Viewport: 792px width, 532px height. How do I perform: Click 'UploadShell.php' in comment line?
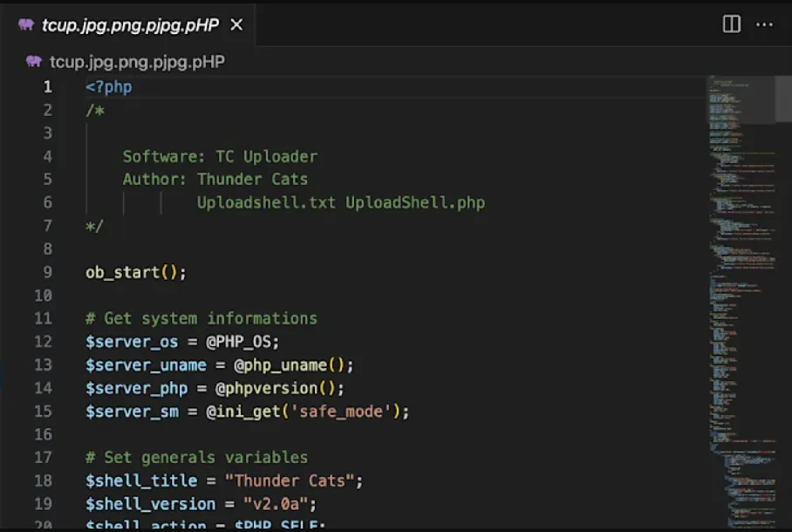click(x=415, y=202)
